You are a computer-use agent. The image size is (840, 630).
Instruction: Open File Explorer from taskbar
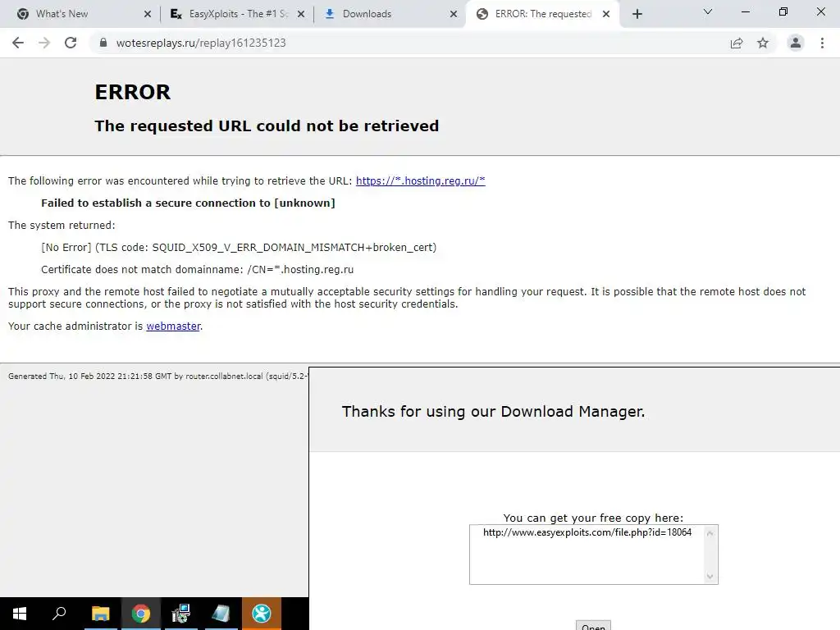[100, 614]
